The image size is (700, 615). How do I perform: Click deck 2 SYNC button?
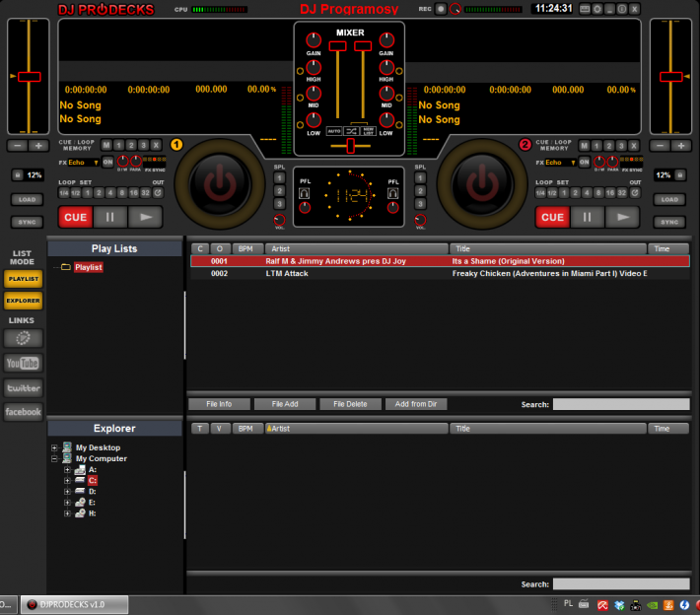click(x=669, y=222)
